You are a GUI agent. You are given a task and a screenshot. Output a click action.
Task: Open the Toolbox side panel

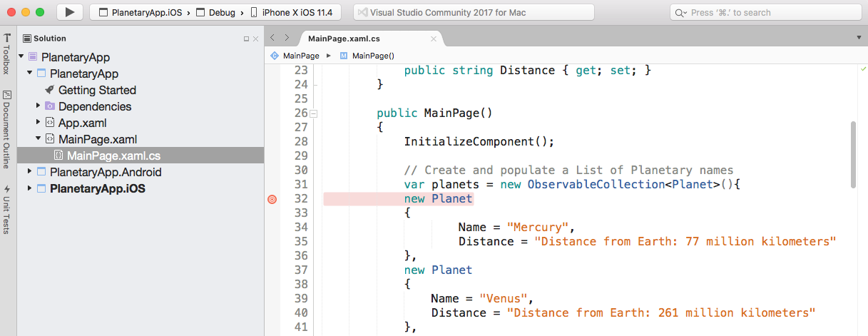7,54
